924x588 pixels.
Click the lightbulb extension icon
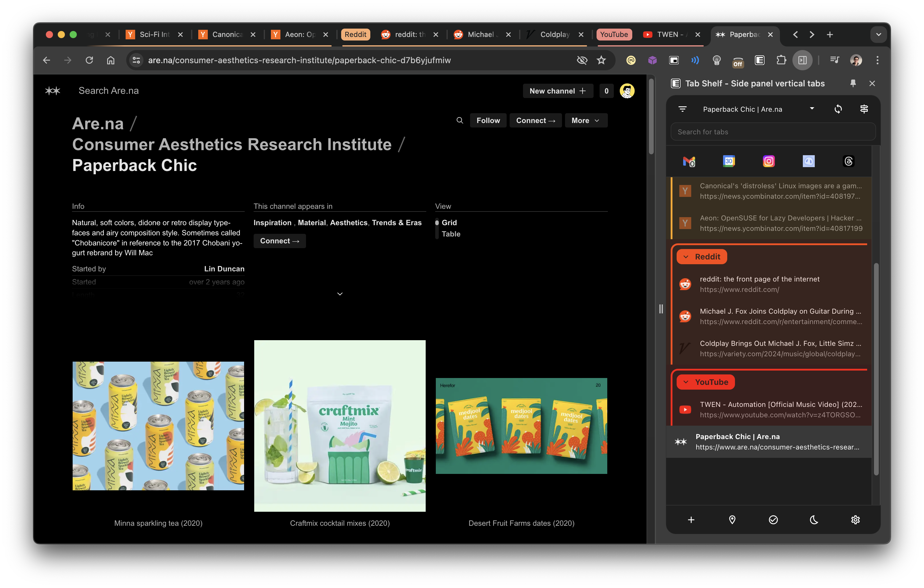[717, 60]
